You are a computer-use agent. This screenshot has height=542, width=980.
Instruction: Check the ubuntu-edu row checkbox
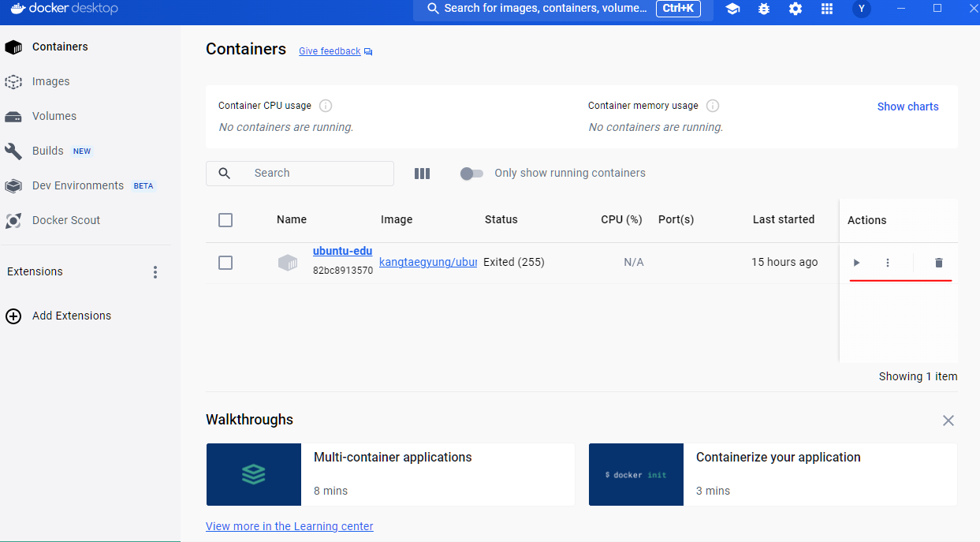[x=225, y=263]
